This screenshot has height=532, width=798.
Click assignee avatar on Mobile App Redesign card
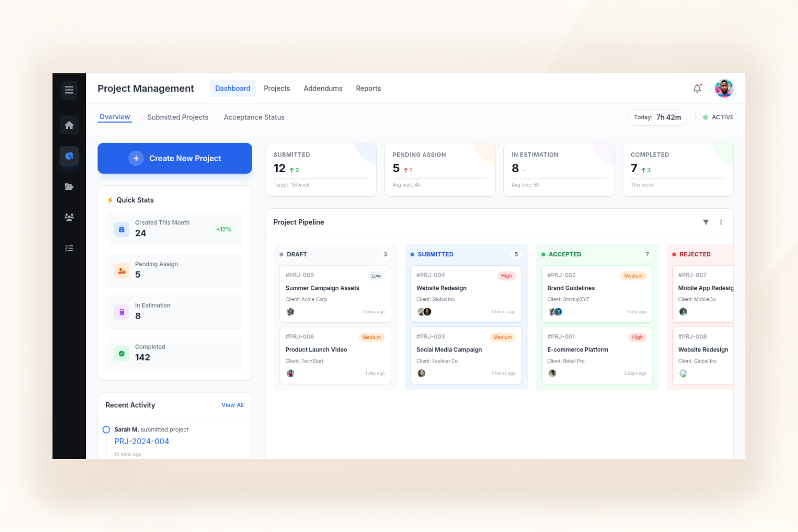pyautogui.click(x=683, y=312)
